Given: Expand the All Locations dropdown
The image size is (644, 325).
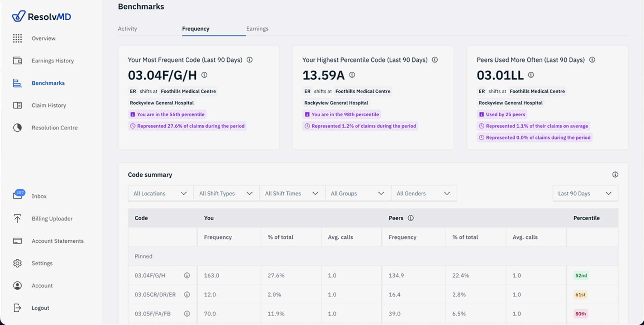Looking at the screenshot, I should pyautogui.click(x=160, y=193).
